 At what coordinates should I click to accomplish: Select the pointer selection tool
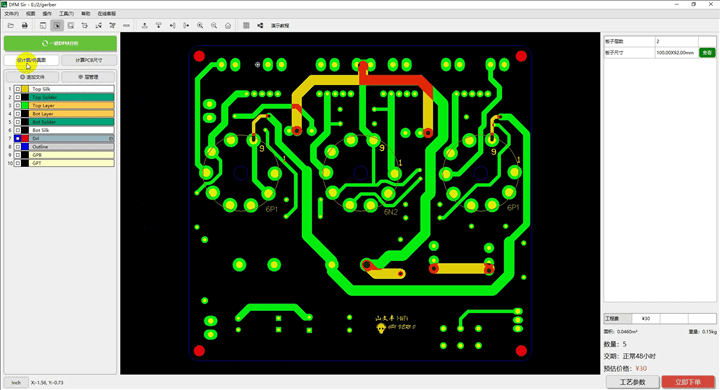pos(57,26)
